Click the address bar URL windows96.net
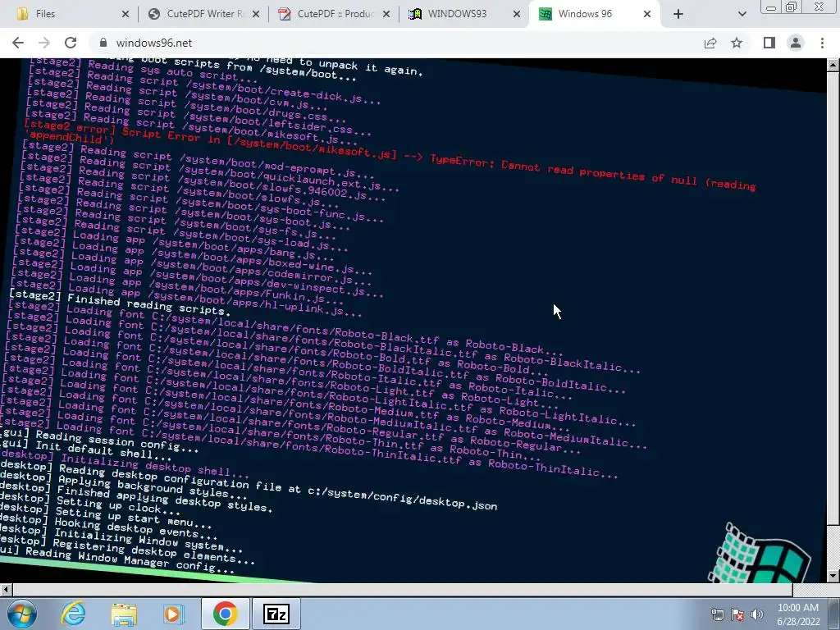 point(153,43)
